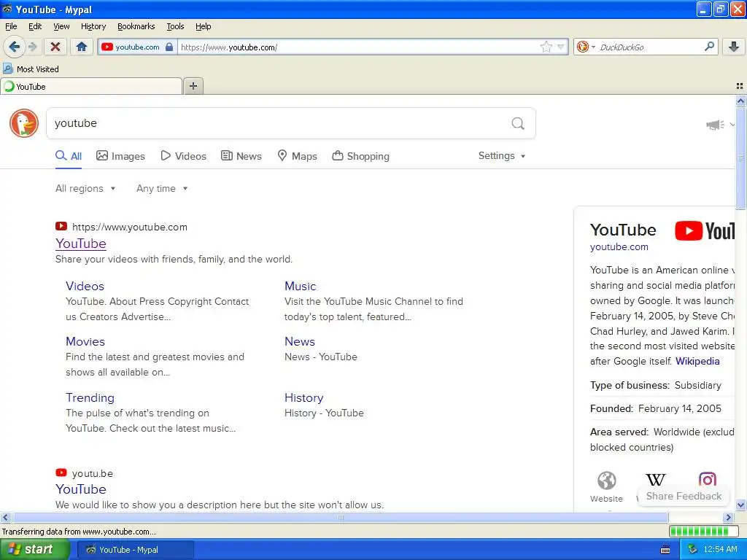The height and width of the screenshot is (560, 747).
Task: Open the Trending sitelink
Action: point(90,397)
